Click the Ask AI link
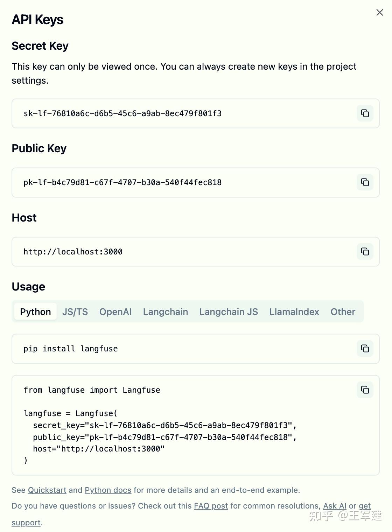 (x=334, y=506)
